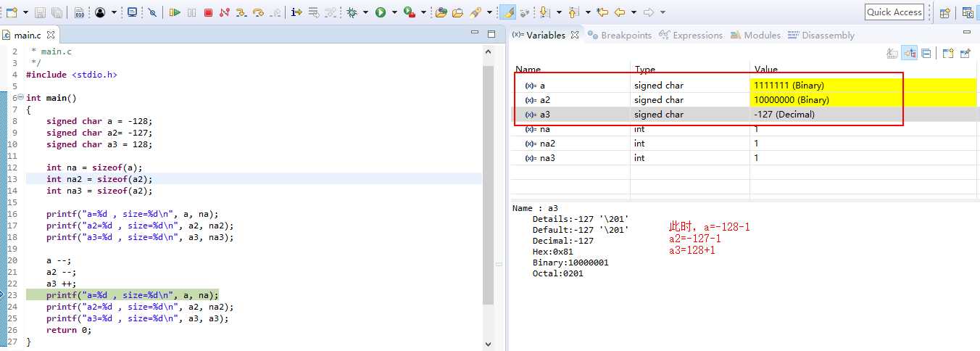Screen dimensions: 980x351
Task: Click editor line 'return 0;'
Action: tap(69, 330)
